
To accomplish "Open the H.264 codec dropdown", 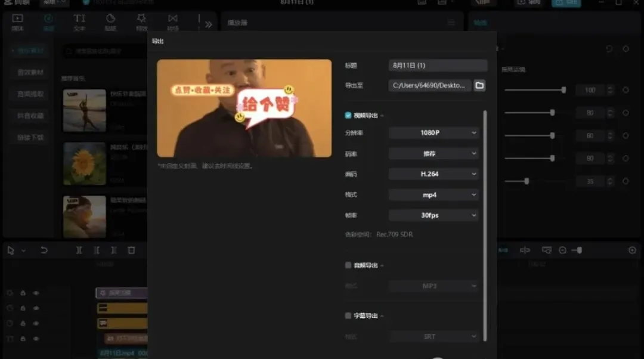I will [x=434, y=174].
